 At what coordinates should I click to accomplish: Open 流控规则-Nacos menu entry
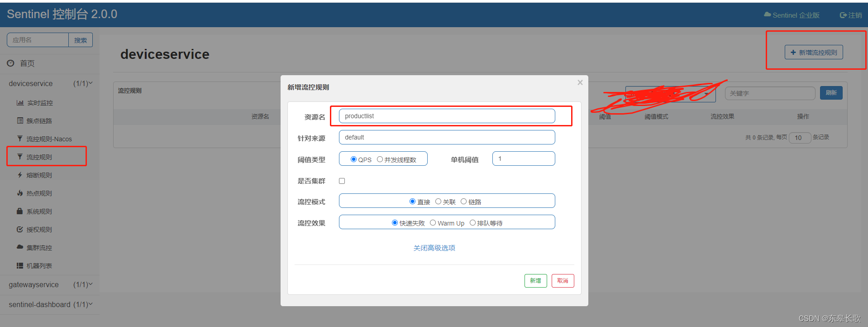tap(49, 139)
